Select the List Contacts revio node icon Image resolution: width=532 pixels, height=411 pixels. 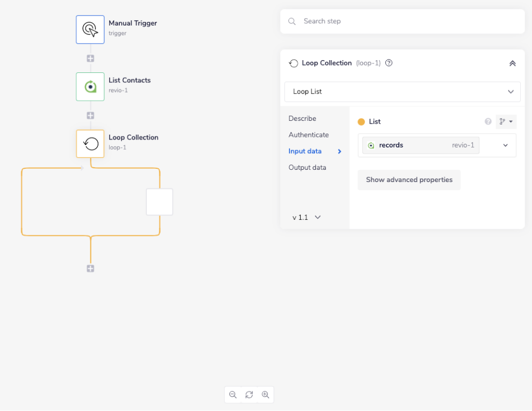pos(90,87)
